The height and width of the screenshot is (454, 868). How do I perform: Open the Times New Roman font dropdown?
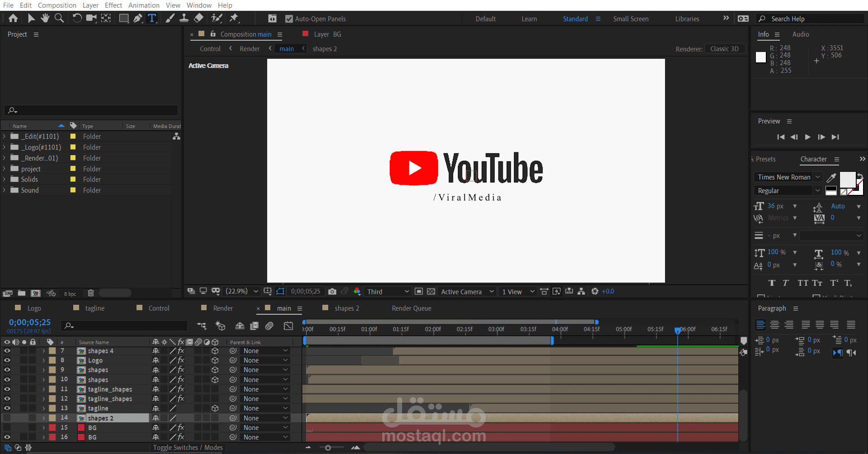(x=789, y=177)
